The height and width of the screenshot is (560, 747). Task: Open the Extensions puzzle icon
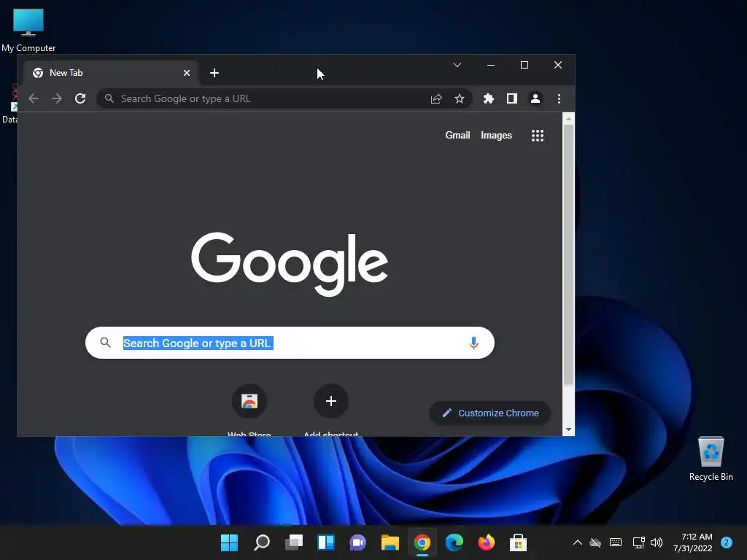click(x=488, y=98)
